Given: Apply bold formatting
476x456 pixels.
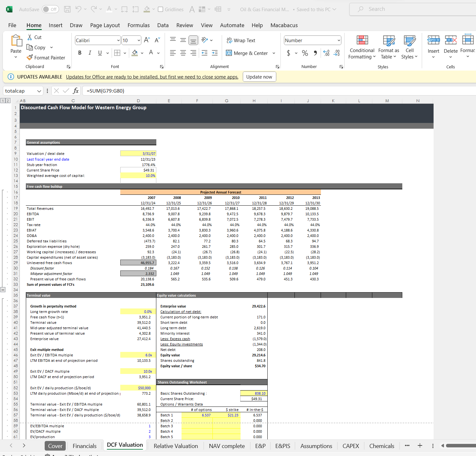Looking at the screenshot, I should coord(80,53).
